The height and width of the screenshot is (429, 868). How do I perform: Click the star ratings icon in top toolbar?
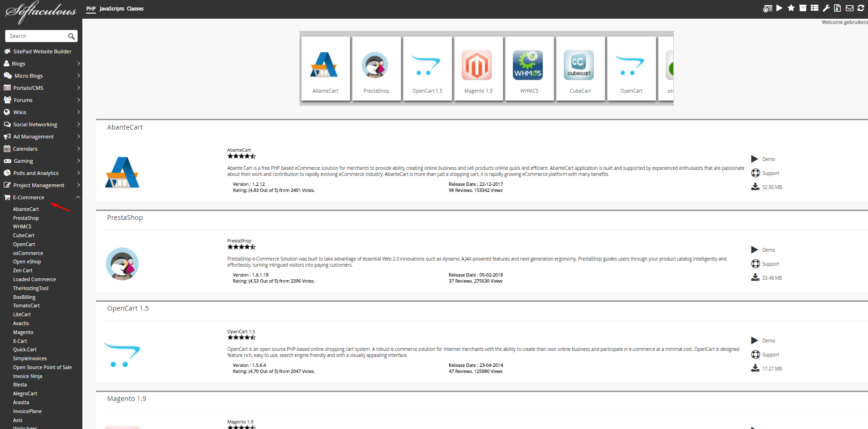click(791, 8)
